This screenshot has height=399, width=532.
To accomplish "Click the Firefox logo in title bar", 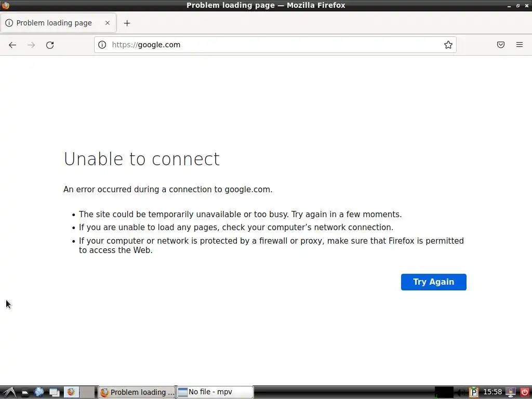I will click(5, 5).
